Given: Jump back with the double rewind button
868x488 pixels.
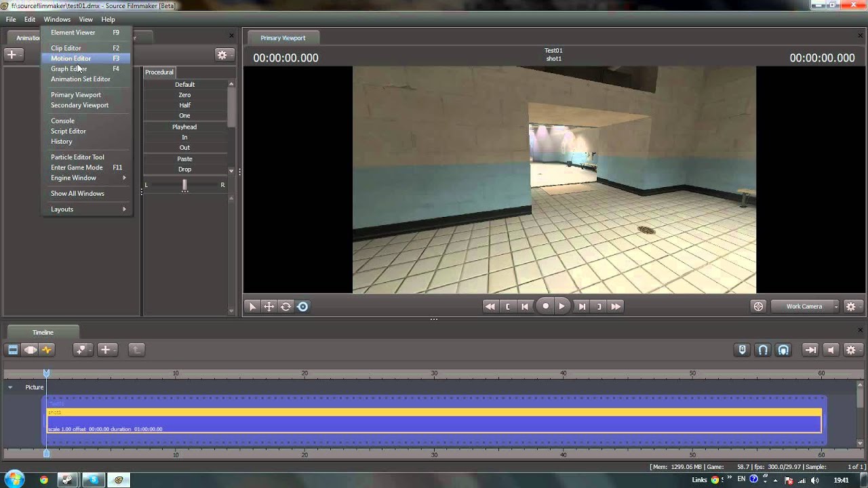Looking at the screenshot, I should point(490,306).
